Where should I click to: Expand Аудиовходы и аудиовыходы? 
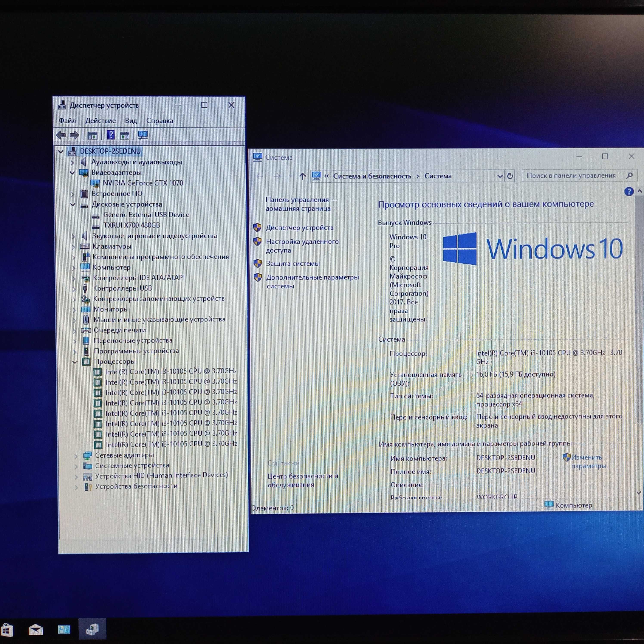coord(72,162)
